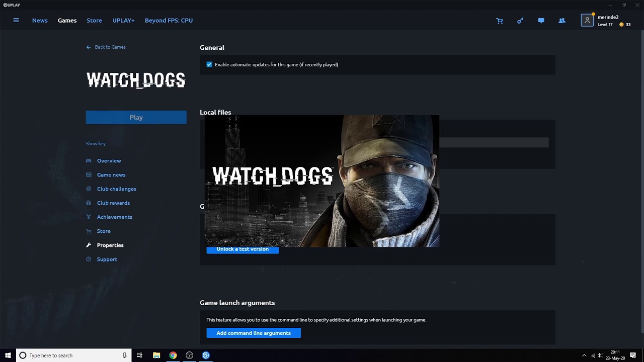Viewport: 644px width, 362px height.
Task: Click Unlock a test version button
Action: [243, 249]
